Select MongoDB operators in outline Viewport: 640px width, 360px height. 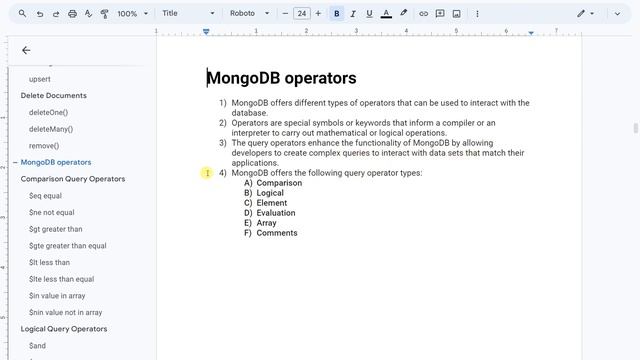point(56,162)
